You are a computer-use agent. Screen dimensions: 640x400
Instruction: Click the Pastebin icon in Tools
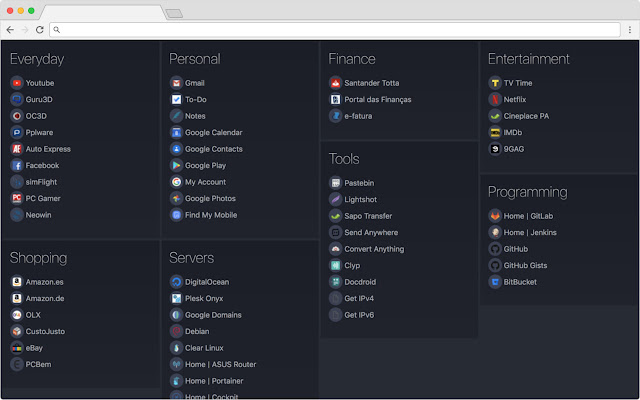pyautogui.click(x=336, y=183)
